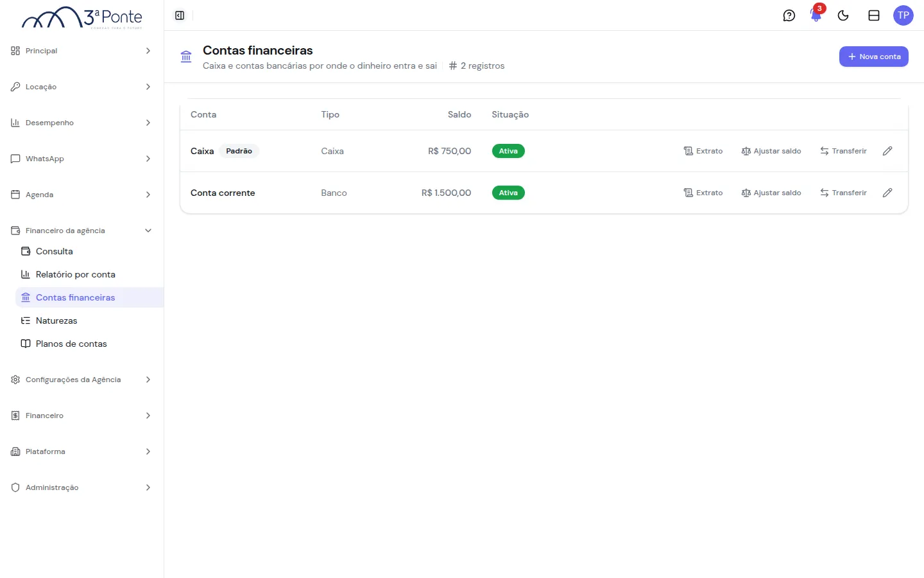
Task: Collapse sidebar with the panel toggle icon
Action: pos(180,15)
